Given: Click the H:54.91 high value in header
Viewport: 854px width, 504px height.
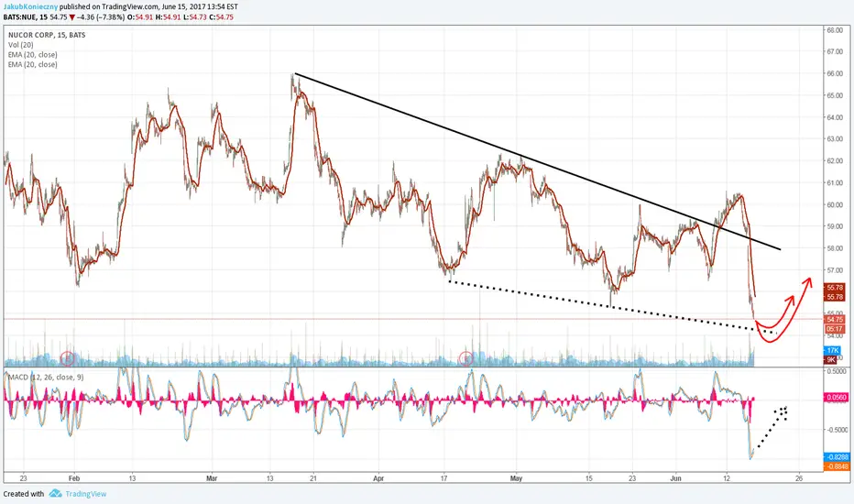Looking at the screenshot, I should point(168,16).
